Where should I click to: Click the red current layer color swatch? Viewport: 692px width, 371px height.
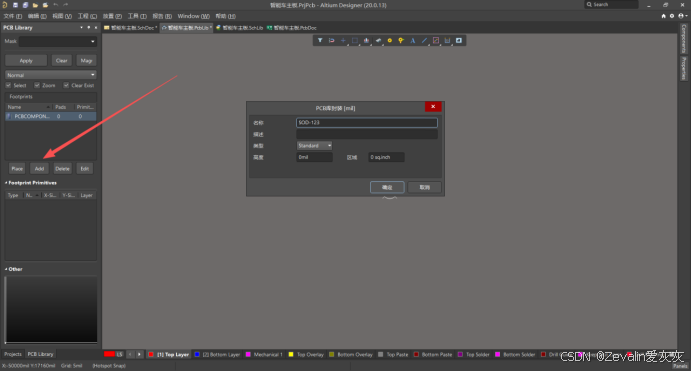[x=109, y=354]
